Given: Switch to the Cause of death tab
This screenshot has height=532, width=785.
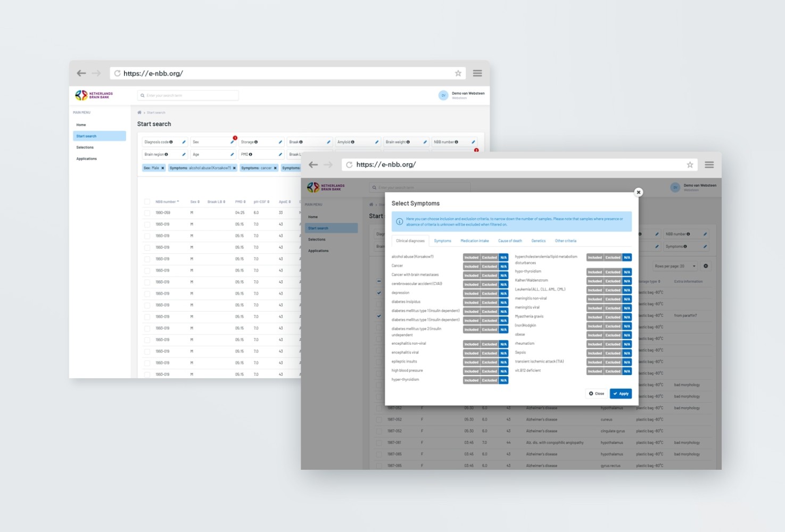Looking at the screenshot, I should [510, 241].
